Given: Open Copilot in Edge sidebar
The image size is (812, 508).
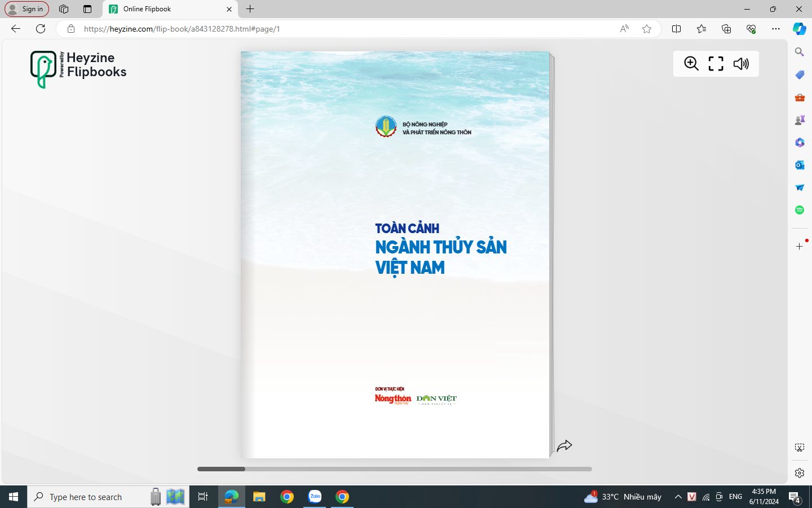Looking at the screenshot, I should 799,29.
